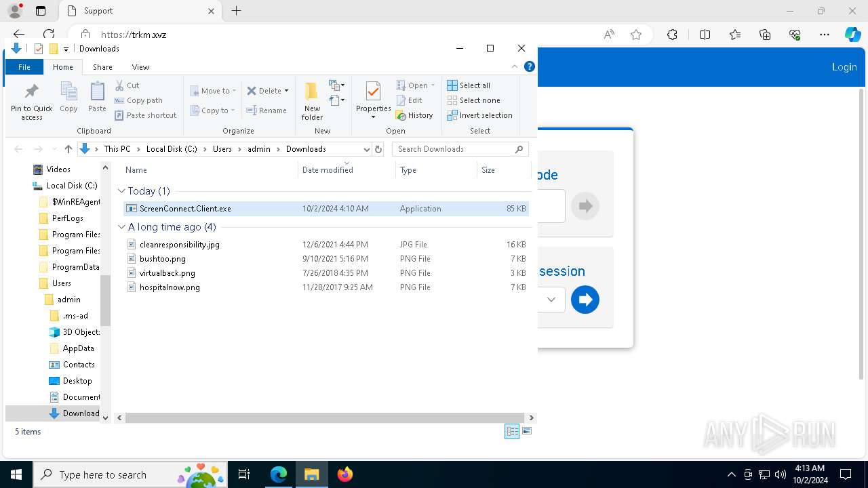The width and height of the screenshot is (868, 488).
Task: Go up one folder level arrow
Action: [x=68, y=149]
